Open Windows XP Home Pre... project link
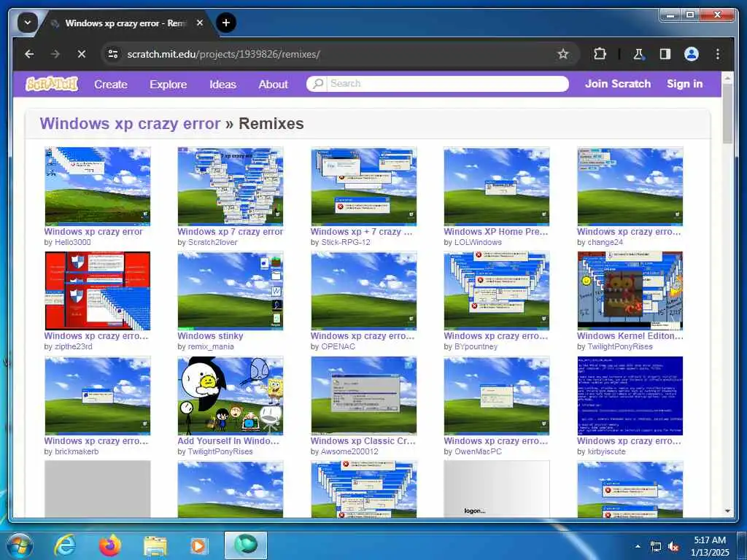 coord(496,232)
